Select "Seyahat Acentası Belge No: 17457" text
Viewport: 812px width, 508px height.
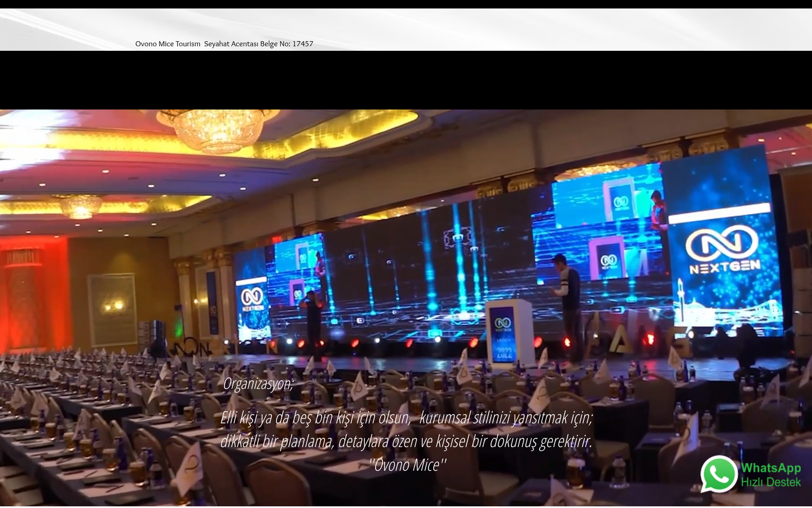tap(258, 43)
